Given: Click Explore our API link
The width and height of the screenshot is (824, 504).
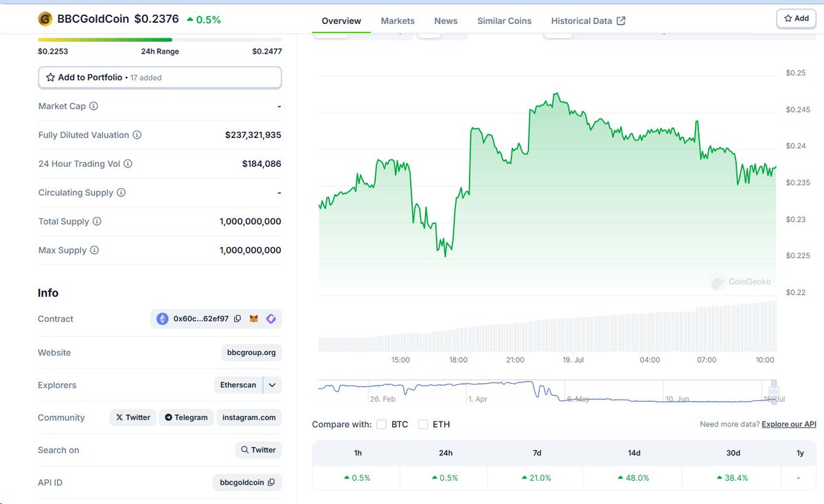Looking at the screenshot, I should (789, 424).
